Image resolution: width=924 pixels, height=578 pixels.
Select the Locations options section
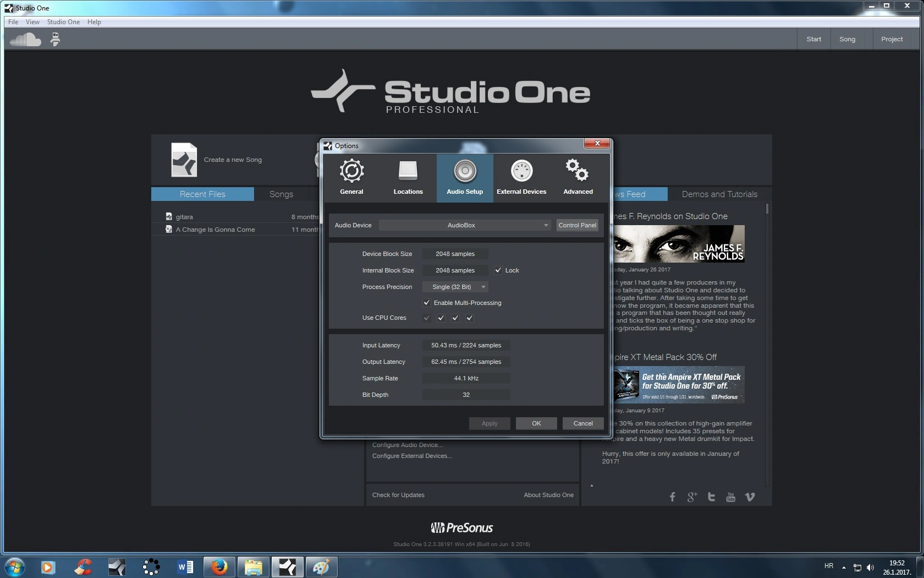[408, 178]
